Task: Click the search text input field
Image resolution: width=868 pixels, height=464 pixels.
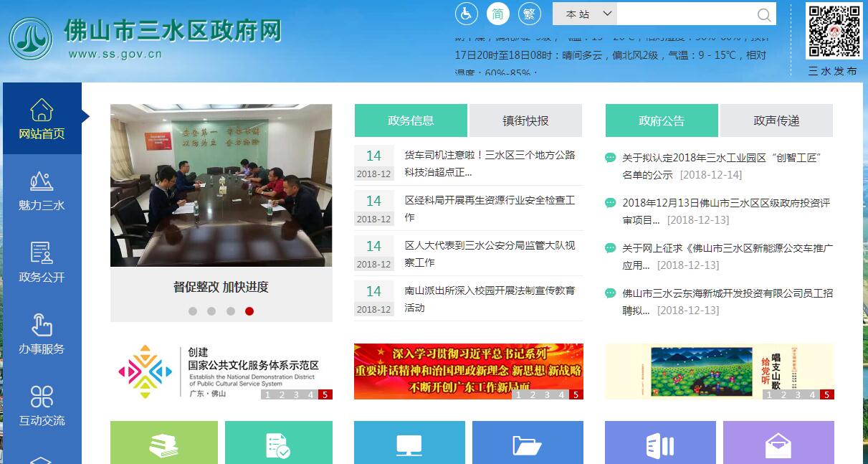Action: (x=685, y=14)
